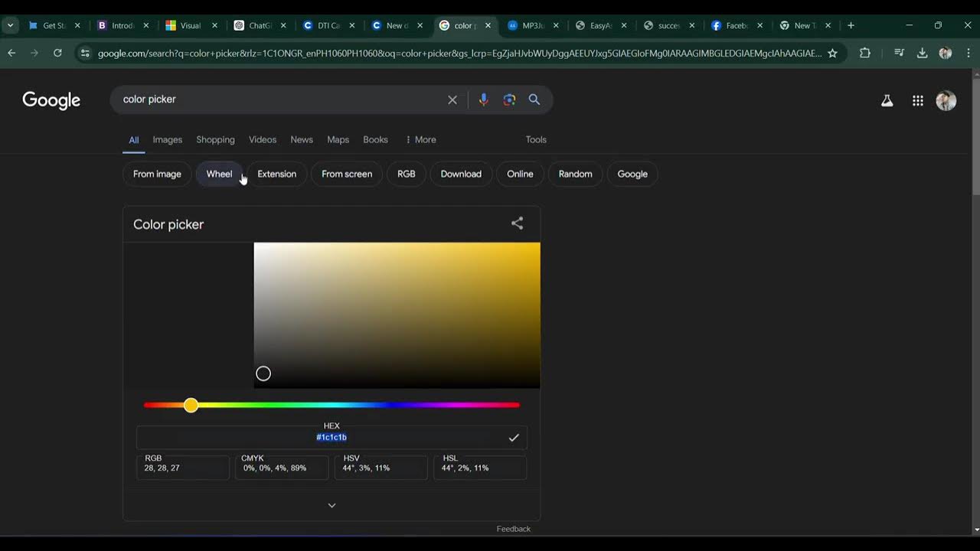The image size is (980, 551).
Task: Open a new browser tab
Action: point(851,25)
